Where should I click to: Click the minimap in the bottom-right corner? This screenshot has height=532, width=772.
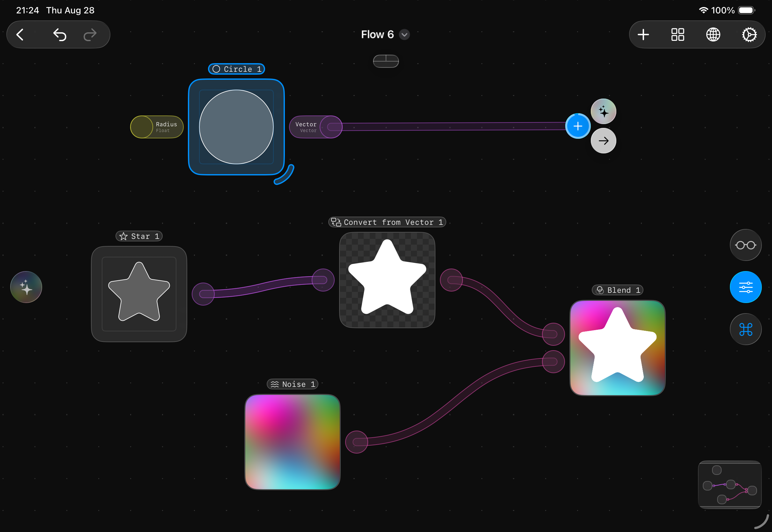click(730, 485)
